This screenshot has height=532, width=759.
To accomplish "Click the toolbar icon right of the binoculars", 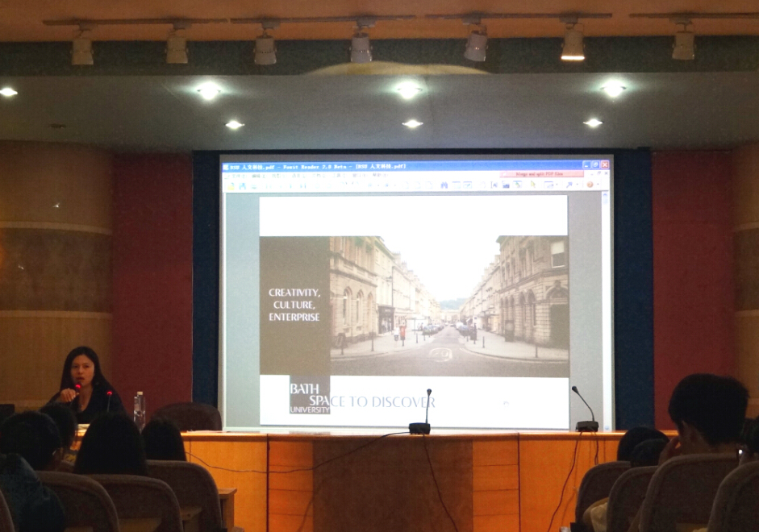I will (x=457, y=185).
